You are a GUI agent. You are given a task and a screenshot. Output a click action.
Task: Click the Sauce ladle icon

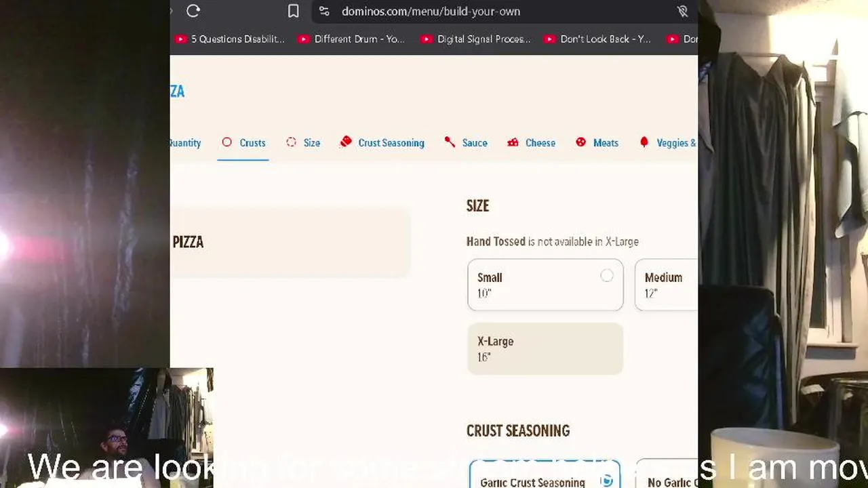coord(450,142)
